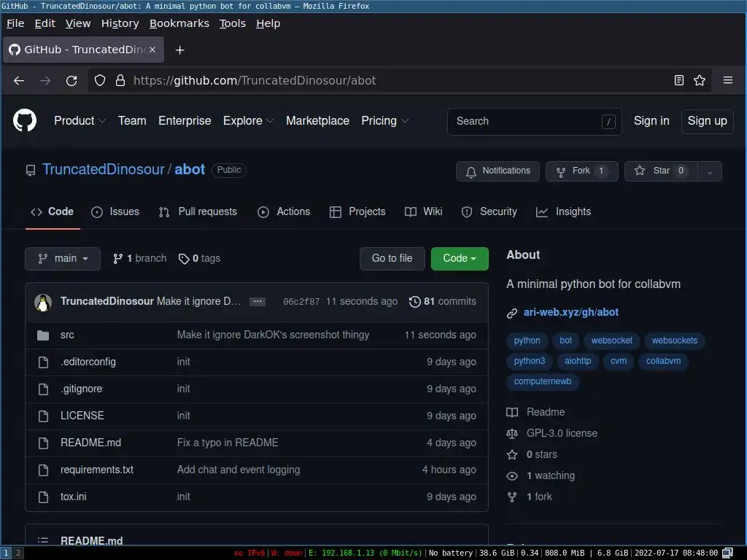Open the Bookmarks menu

179,23
